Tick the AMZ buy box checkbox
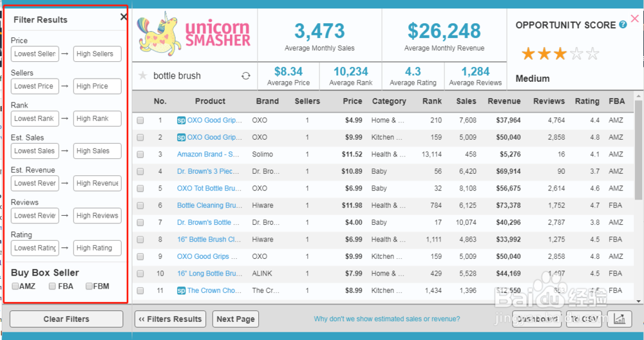644x340 pixels. click(15, 286)
